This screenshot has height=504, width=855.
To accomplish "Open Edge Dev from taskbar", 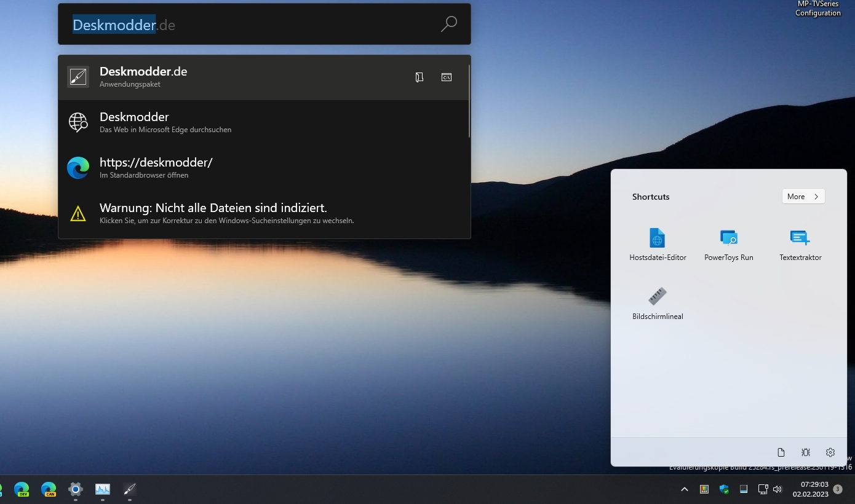I will (x=22, y=489).
